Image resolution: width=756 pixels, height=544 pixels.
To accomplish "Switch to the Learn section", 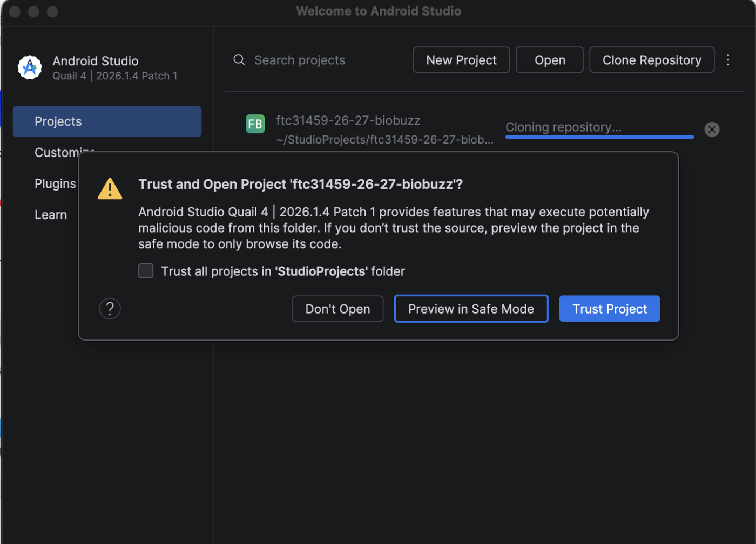I will (51, 215).
